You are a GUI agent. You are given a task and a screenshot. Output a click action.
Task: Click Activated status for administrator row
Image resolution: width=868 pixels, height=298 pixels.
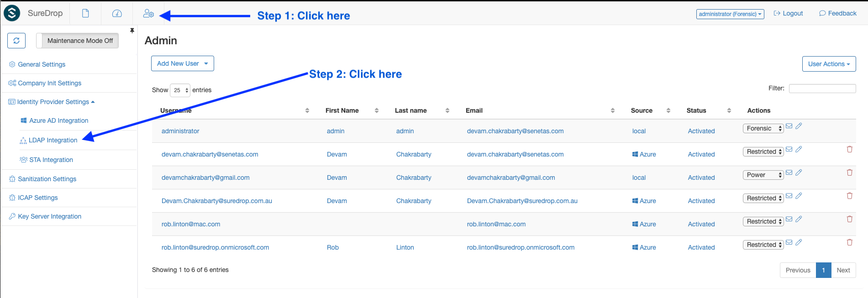coord(701,131)
